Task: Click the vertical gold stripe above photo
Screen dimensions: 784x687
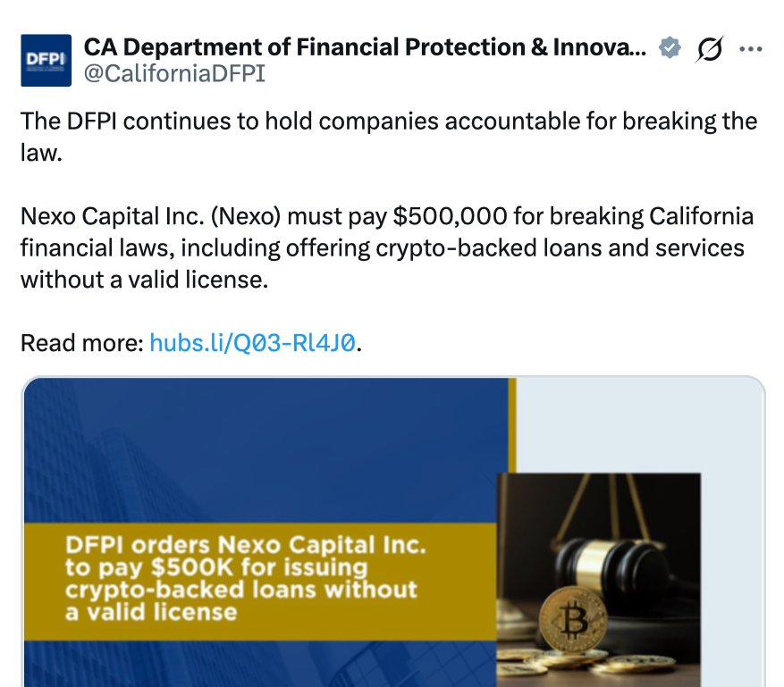Action: point(512,425)
